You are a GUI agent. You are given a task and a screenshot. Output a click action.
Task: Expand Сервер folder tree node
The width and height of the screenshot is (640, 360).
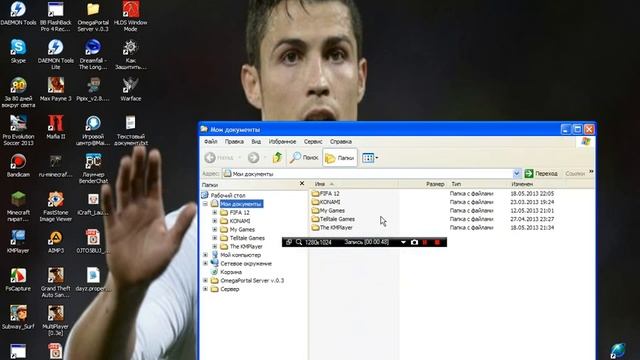pos(205,289)
